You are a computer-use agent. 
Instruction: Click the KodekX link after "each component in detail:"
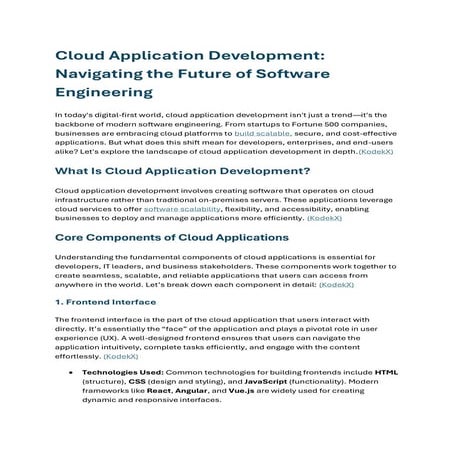coord(336,285)
